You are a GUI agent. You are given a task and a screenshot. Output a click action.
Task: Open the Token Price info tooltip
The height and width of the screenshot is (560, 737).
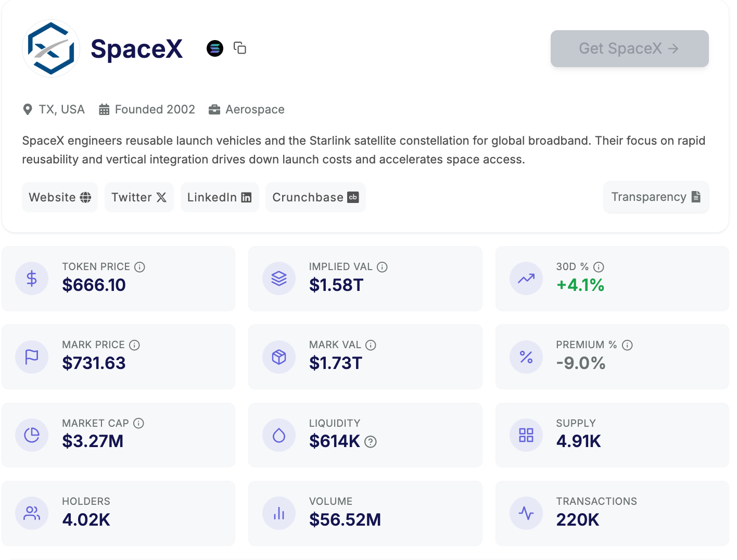tap(139, 266)
